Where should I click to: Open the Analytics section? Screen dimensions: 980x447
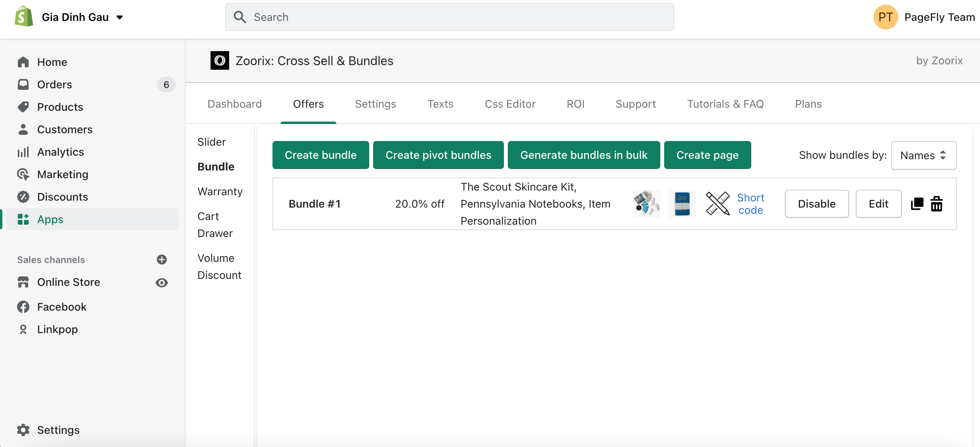tap(60, 152)
